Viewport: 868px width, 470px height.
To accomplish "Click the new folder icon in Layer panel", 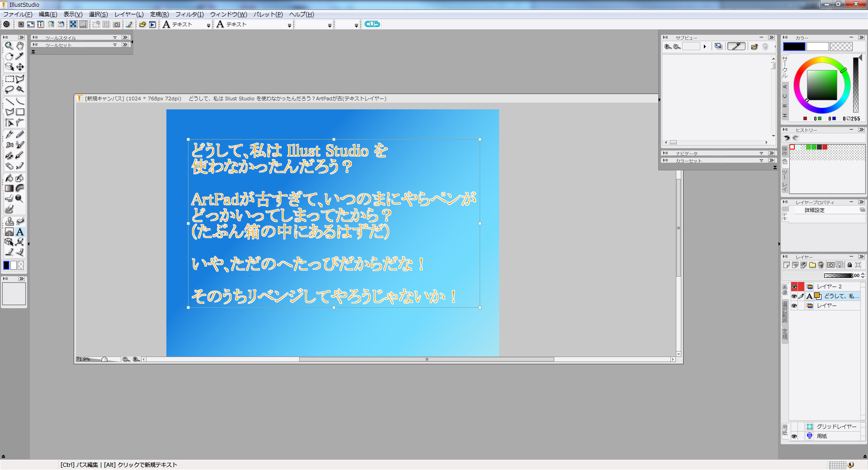I will pyautogui.click(x=812, y=265).
